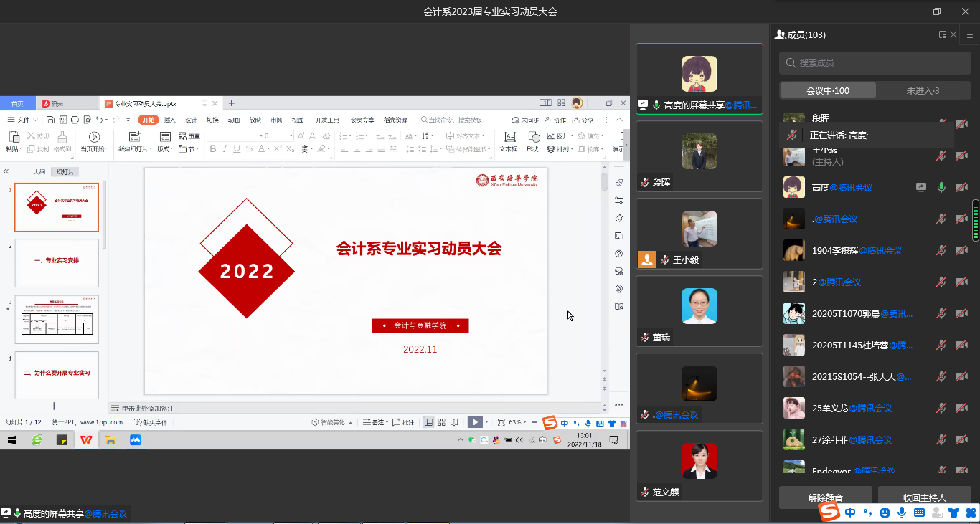This screenshot has height=524, width=980.
Task: Select 范文麒's video tile
Action: click(699, 465)
